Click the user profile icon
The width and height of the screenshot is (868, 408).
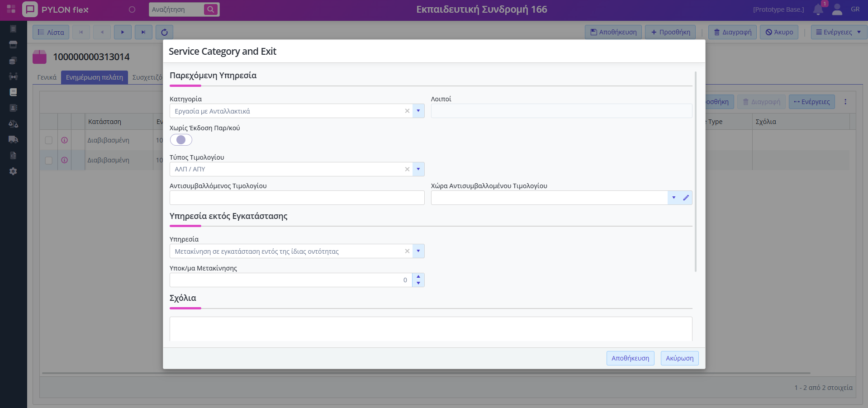click(837, 9)
